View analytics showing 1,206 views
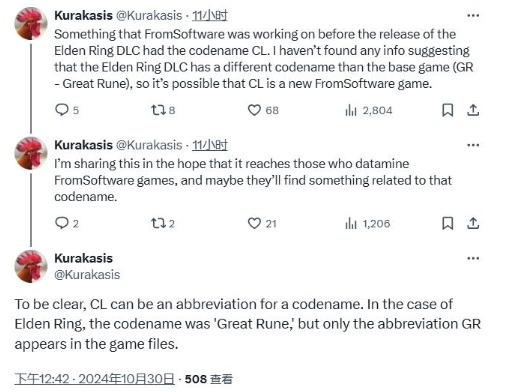505x392 pixels. (x=368, y=223)
